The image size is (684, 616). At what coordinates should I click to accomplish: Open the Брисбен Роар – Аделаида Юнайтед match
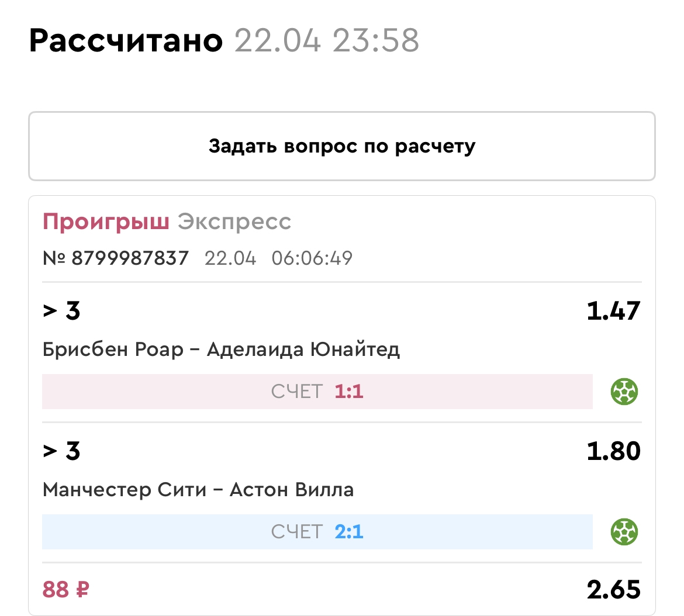click(221, 349)
